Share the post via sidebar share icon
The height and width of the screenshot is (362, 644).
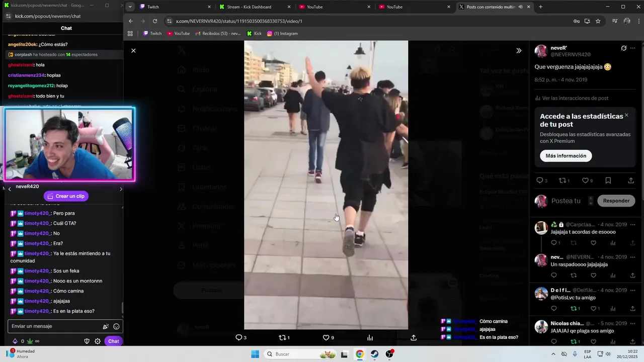(631, 180)
